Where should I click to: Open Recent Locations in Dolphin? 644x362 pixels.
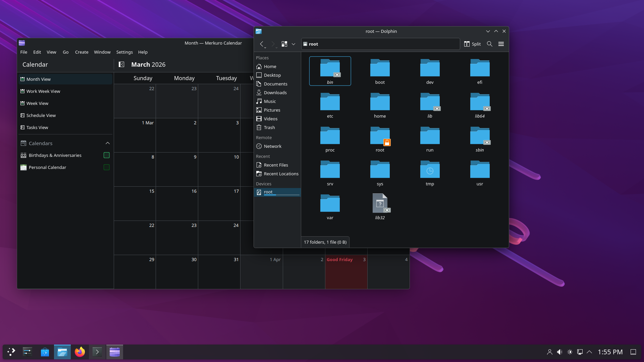[277, 174]
